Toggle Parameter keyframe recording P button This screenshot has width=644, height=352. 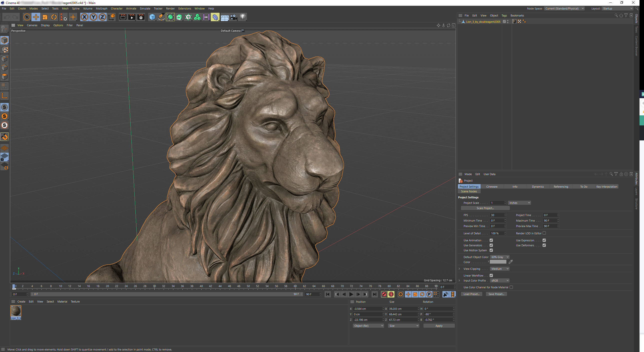(429, 294)
